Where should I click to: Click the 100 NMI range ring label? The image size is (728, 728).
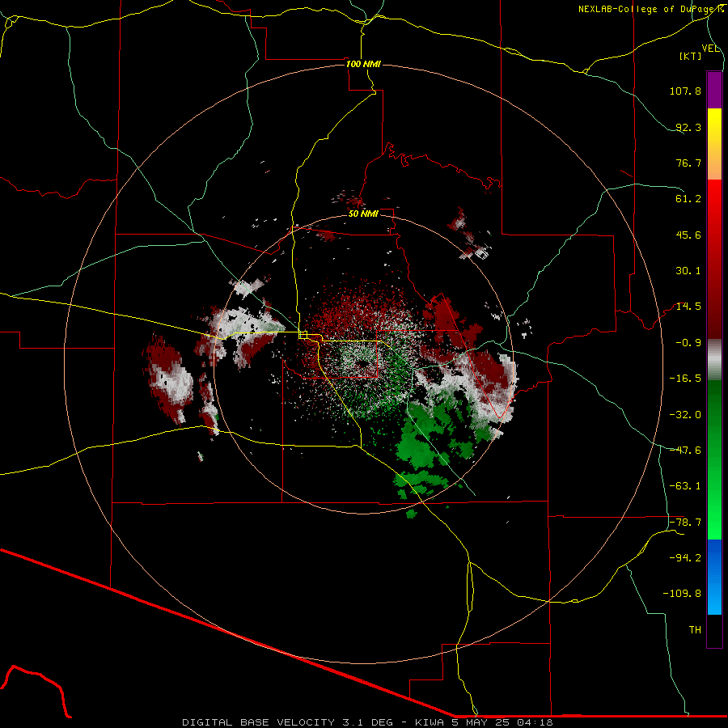[363, 64]
